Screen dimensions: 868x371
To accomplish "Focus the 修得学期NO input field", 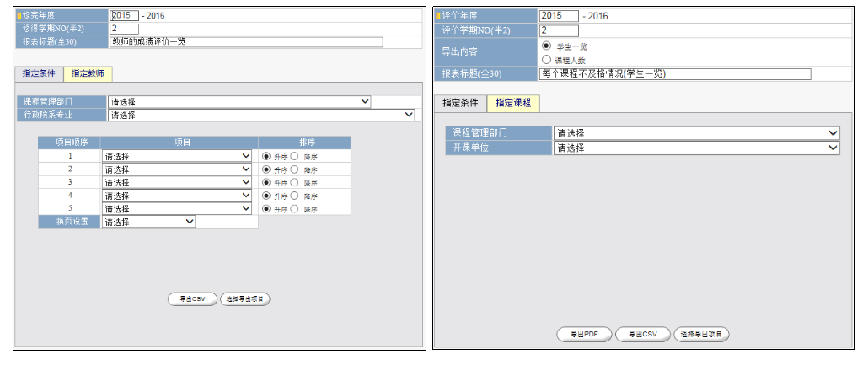I will tap(124, 29).
